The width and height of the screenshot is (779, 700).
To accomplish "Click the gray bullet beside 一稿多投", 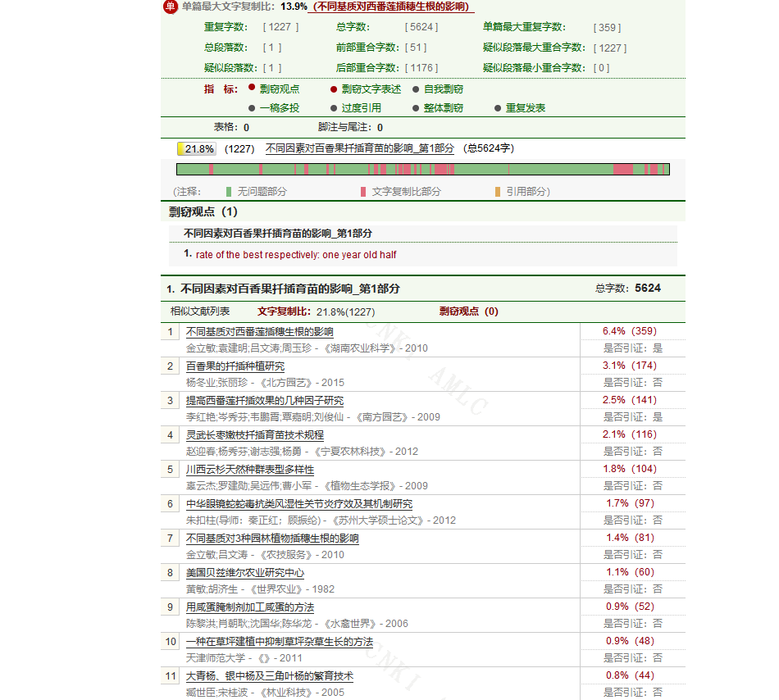I will [x=252, y=108].
